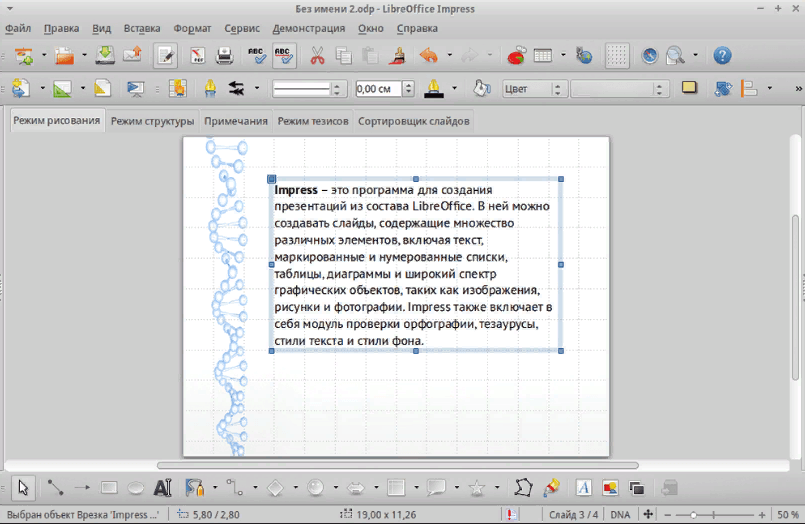805x524 pixels.
Task: Insert a hyperlink with the globe icon
Action: click(584, 55)
